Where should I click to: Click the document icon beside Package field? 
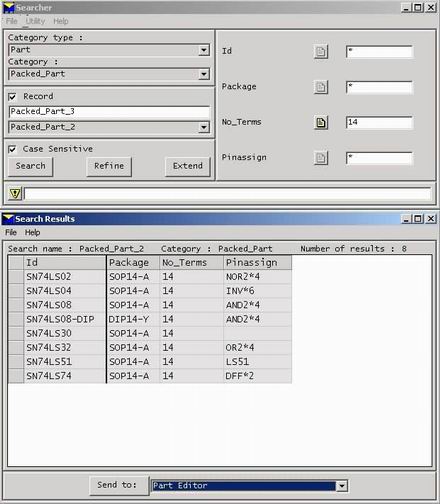click(321, 87)
